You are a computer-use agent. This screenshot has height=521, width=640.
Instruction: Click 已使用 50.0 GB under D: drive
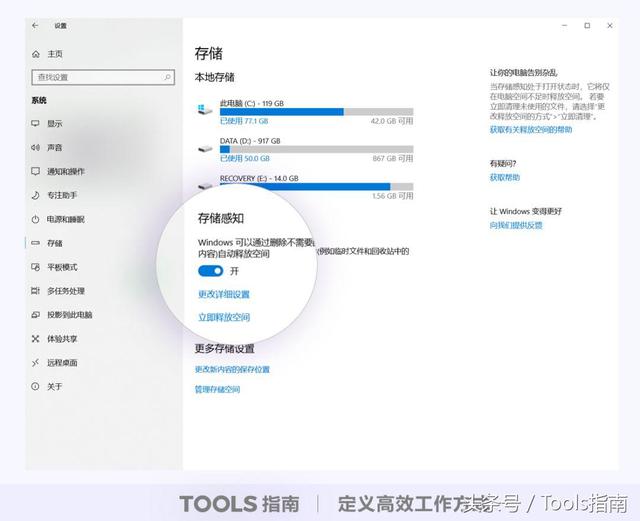244,158
